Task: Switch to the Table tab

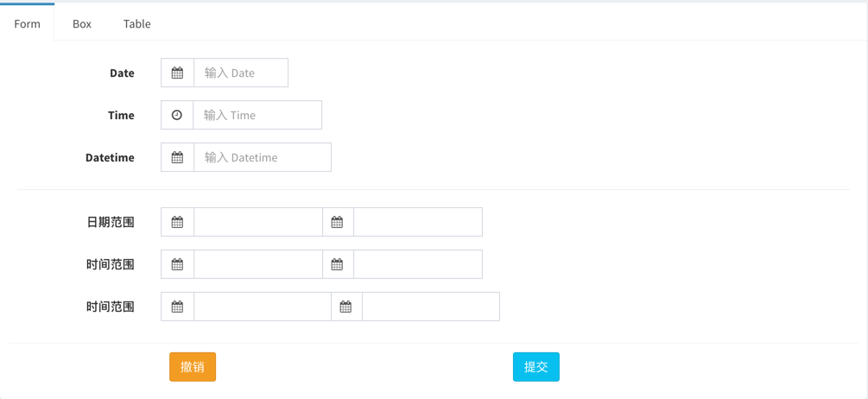Action: pos(136,24)
